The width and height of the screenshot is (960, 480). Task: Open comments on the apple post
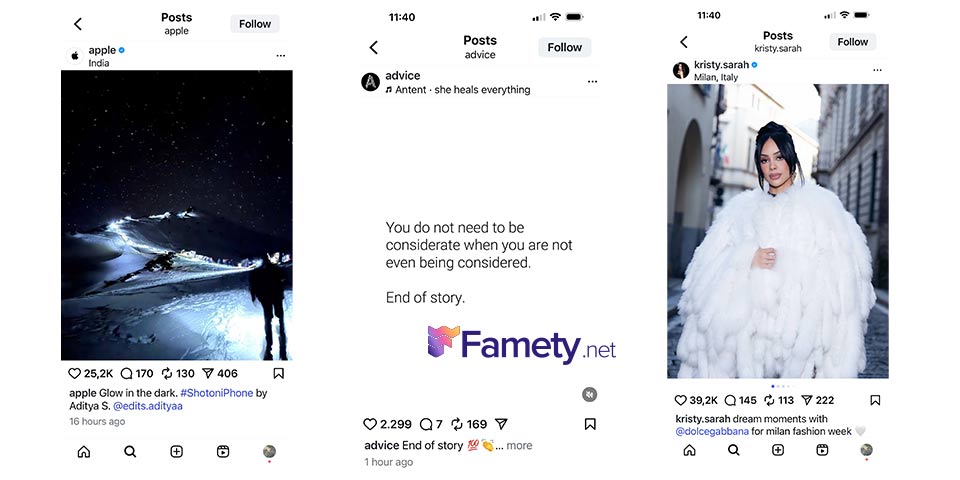coord(126,373)
